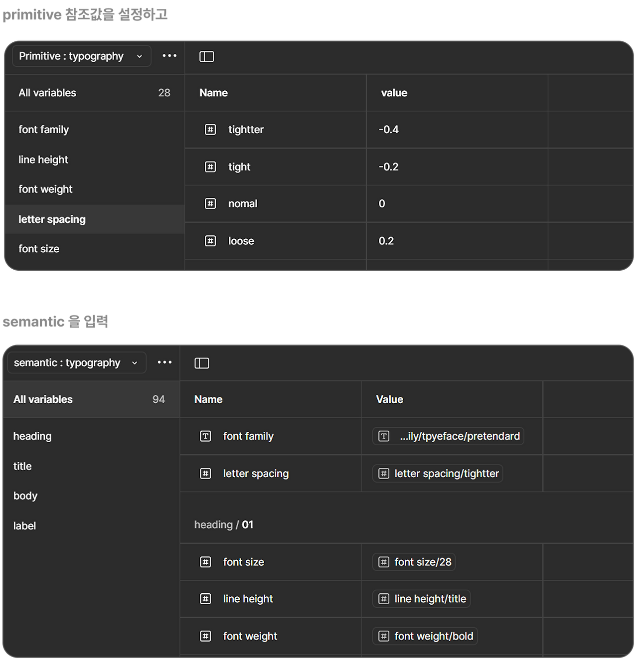Click the line height/title alias chip

coord(421,599)
